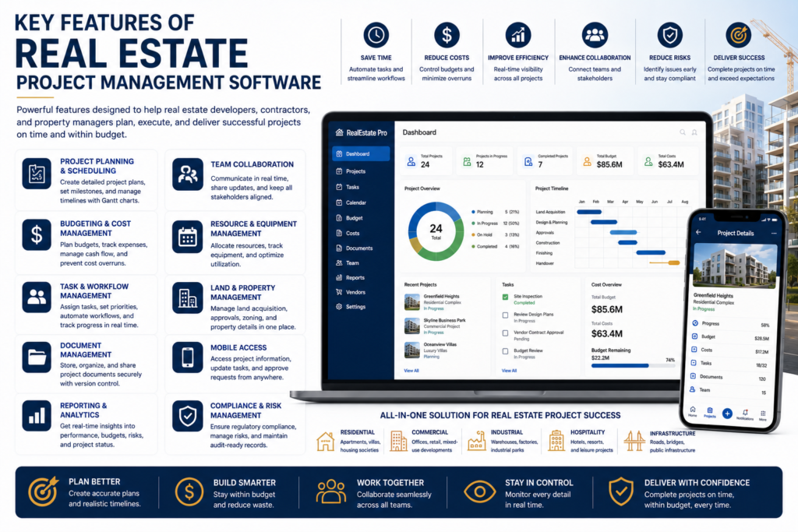
Task: Tap the three-dot menu in Project Details
Action: [x=774, y=234]
